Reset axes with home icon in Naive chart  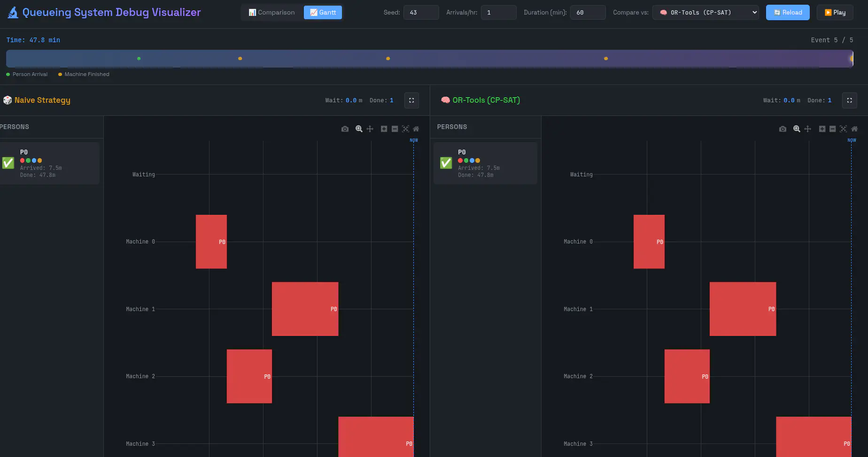point(416,129)
